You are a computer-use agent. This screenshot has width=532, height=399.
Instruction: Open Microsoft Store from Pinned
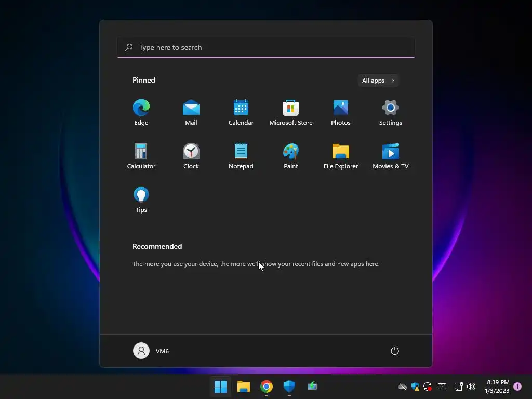point(291,112)
